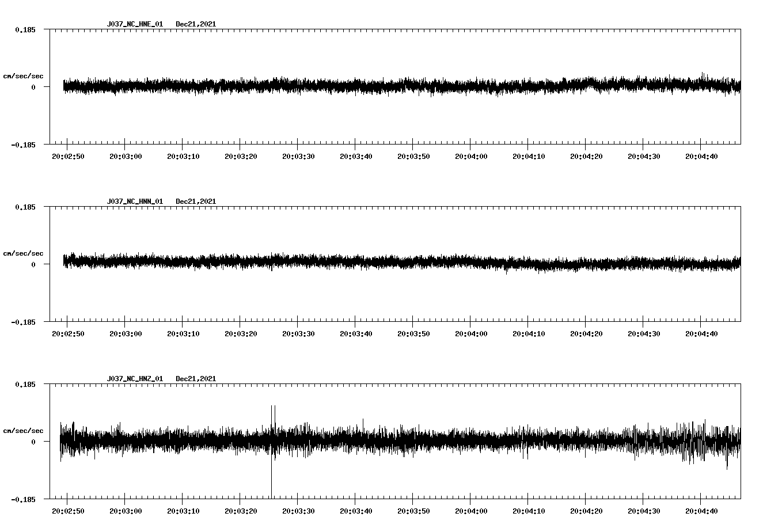Click the 20:04:40 time label under the HNE plot
This screenshot has width=782, height=532.
click(x=701, y=157)
